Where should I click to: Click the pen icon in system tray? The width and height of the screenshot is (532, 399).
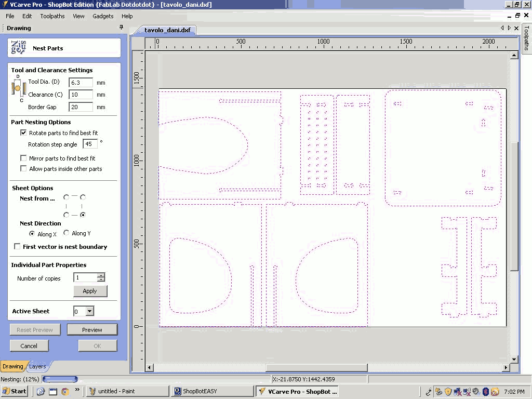(429, 392)
